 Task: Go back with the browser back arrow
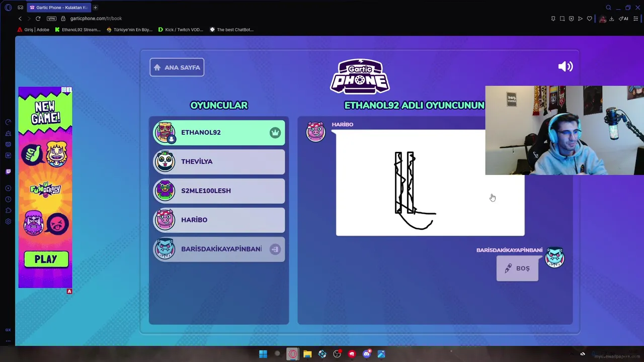(x=20, y=19)
